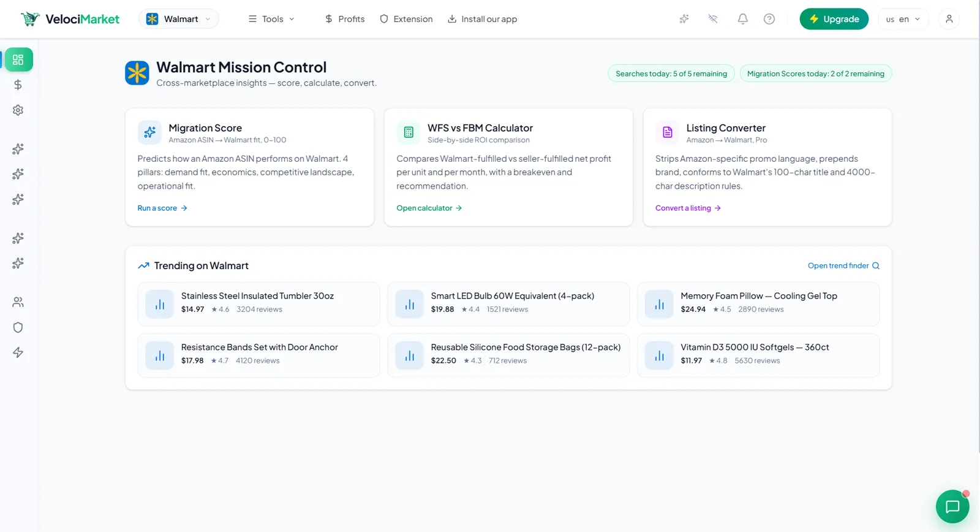
Task: Open the Extension menu item
Action: point(406,19)
